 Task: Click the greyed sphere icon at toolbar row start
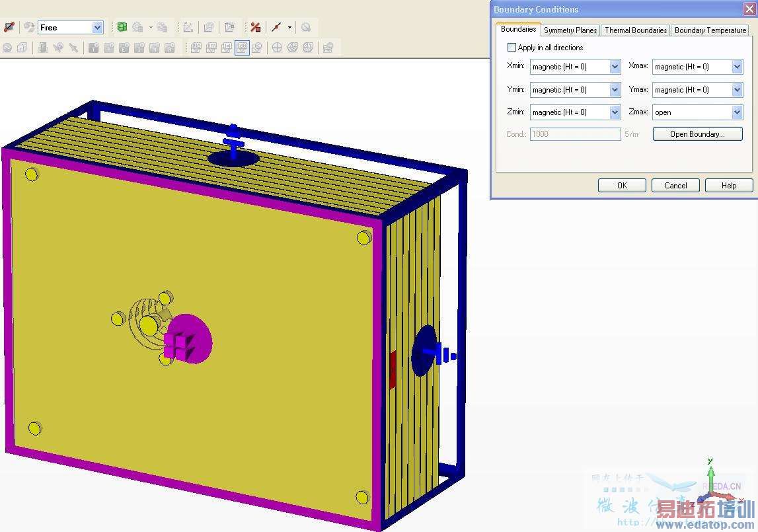7,48
